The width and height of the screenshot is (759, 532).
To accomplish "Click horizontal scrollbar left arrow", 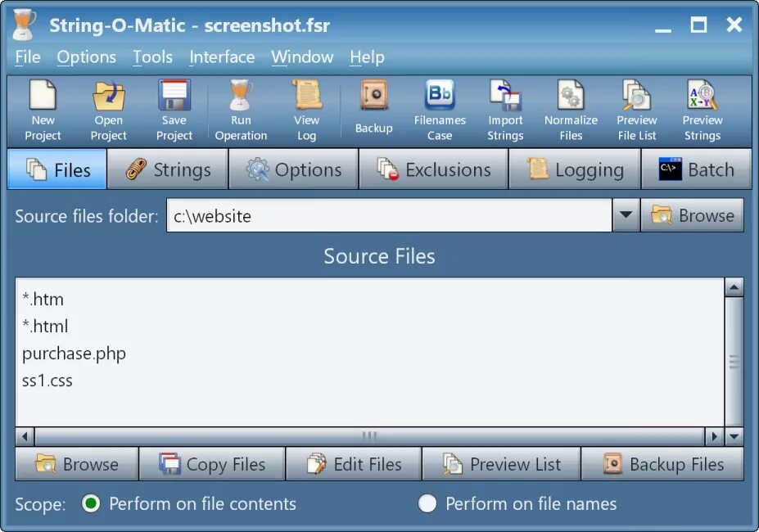I will pyautogui.click(x=25, y=436).
